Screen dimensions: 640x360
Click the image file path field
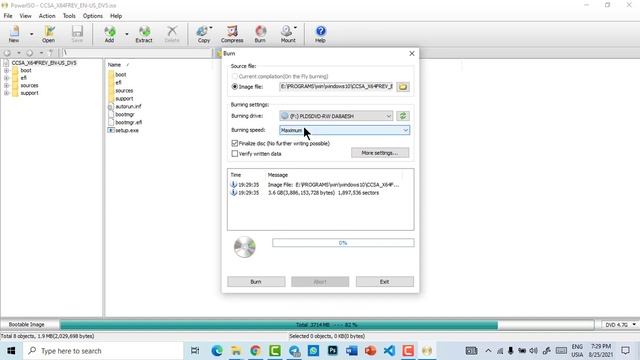pos(336,87)
